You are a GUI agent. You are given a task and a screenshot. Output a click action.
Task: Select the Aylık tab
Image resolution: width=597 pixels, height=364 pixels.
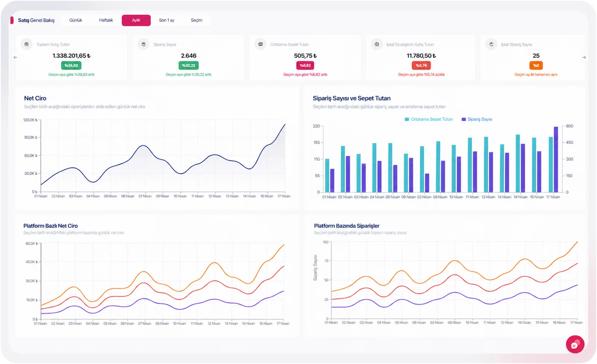pyautogui.click(x=136, y=20)
